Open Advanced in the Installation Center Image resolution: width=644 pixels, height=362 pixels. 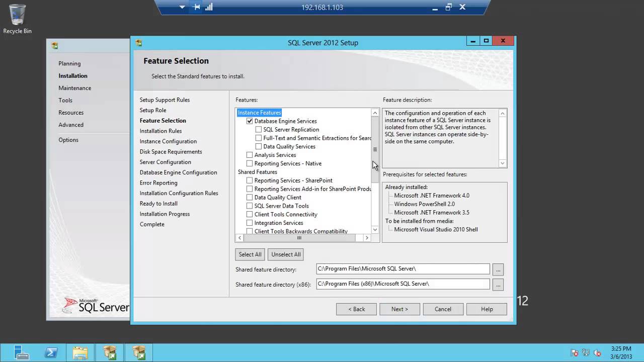(71, 125)
